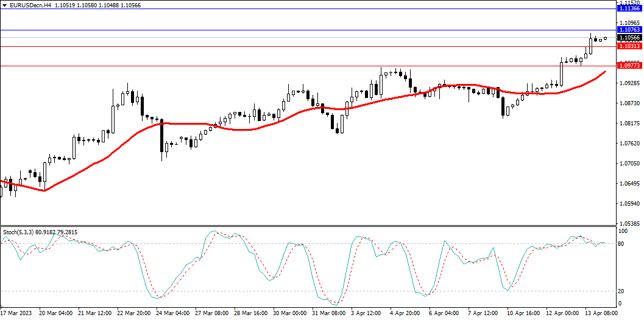Click the 1.05385 price scale value
The image size is (644, 320).
pyautogui.click(x=631, y=224)
